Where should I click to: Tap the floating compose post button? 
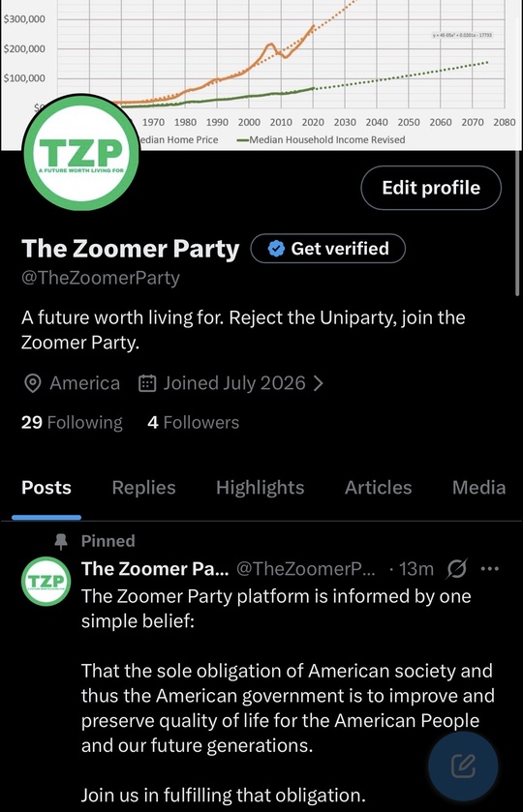[463, 766]
